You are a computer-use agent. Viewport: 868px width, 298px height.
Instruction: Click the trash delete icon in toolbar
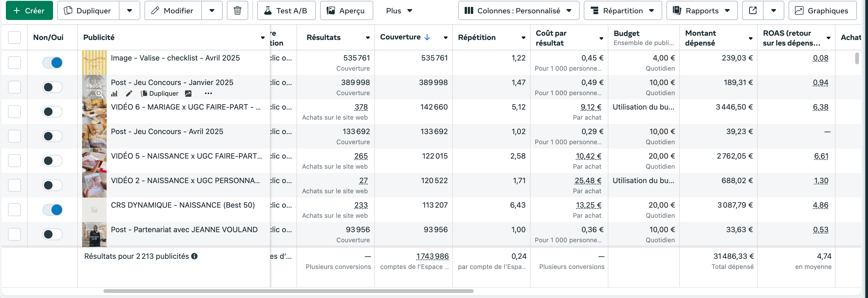[237, 11]
